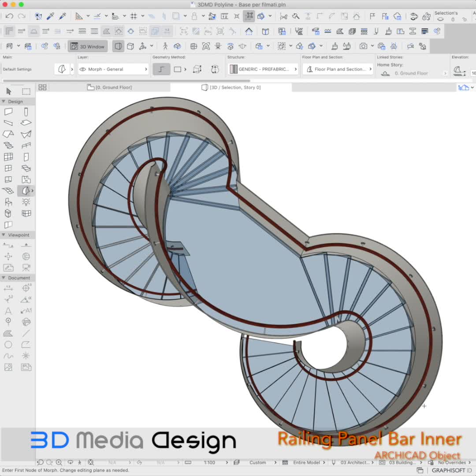Screen dimensions: 476x476
Task: Choose the Beam tool
Action: click(8, 123)
